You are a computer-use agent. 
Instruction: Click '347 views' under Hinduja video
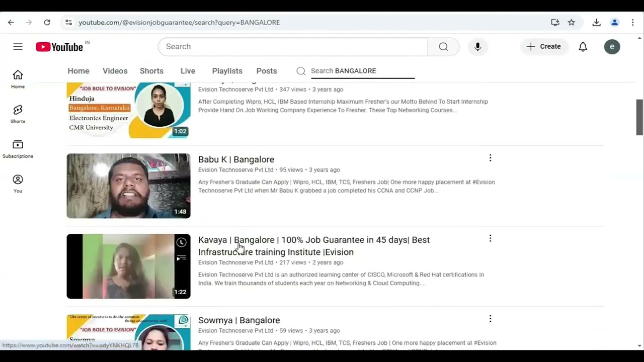(x=293, y=89)
